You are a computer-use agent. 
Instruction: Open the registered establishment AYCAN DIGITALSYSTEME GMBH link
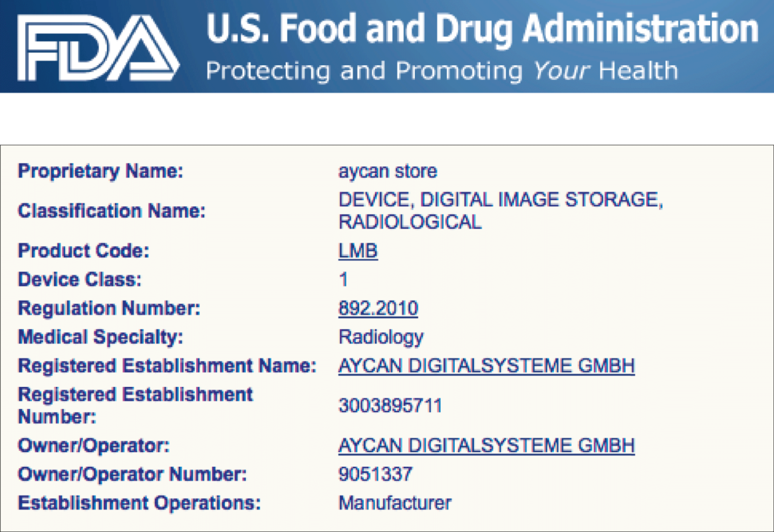[486, 366]
